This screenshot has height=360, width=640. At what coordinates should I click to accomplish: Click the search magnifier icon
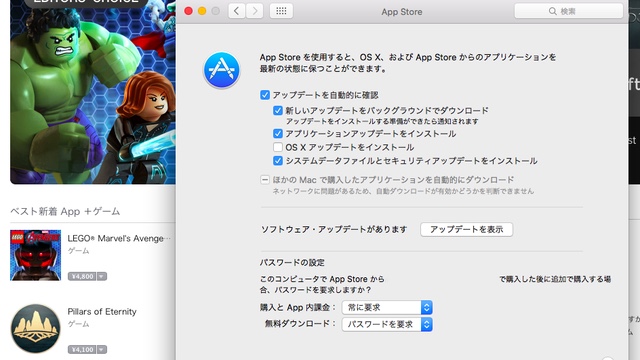tap(553, 11)
